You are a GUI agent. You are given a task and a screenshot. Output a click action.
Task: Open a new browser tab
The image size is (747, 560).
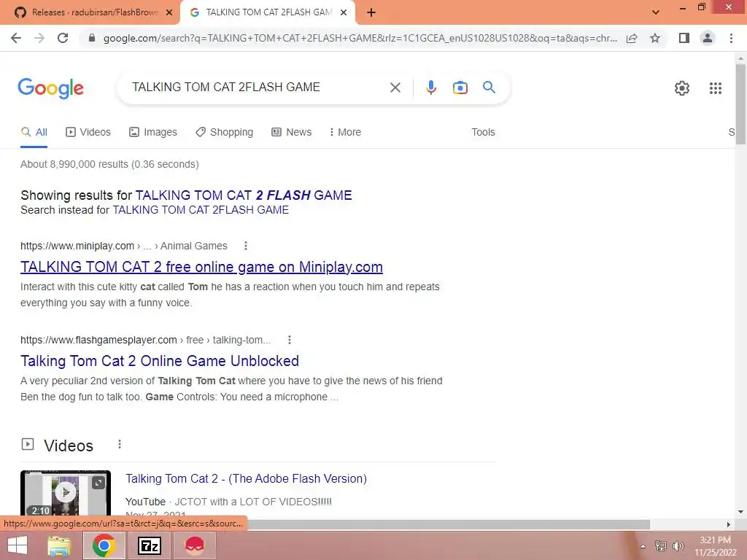[371, 13]
